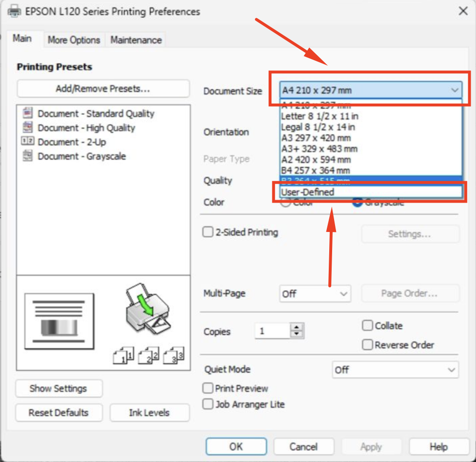
Task: Click the Add/Remove Presets button
Action: (x=103, y=89)
